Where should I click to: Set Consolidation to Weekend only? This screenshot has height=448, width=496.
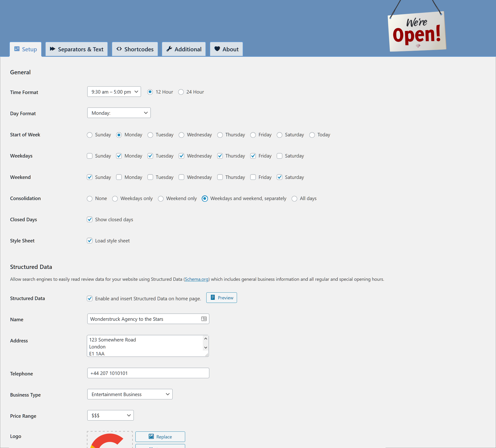click(161, 199)
